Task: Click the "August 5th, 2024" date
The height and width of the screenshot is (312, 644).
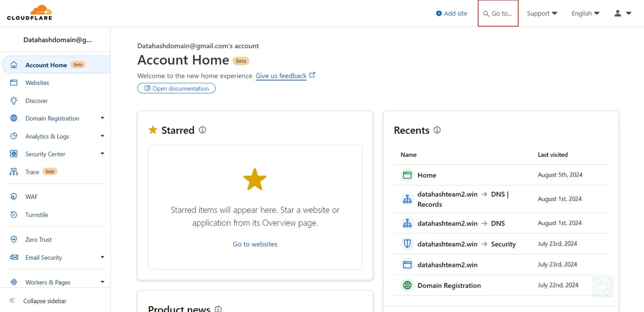Action: click(x=560, y=174)
